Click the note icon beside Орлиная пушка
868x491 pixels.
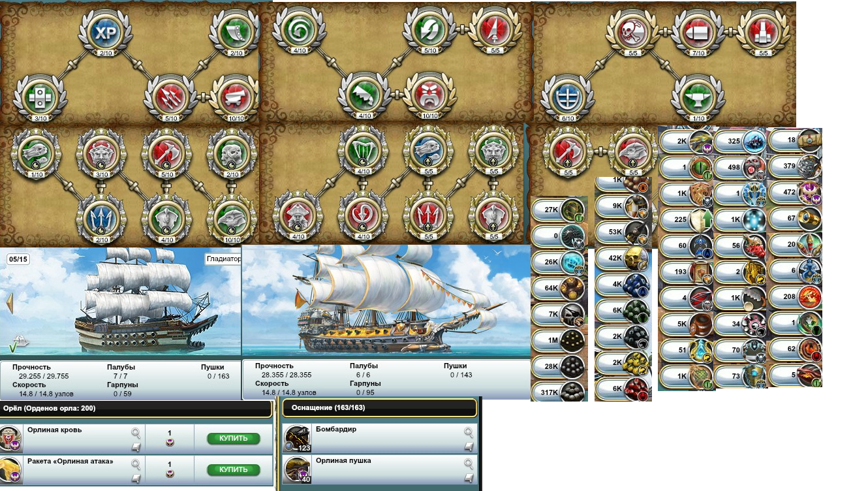(469, 477)
